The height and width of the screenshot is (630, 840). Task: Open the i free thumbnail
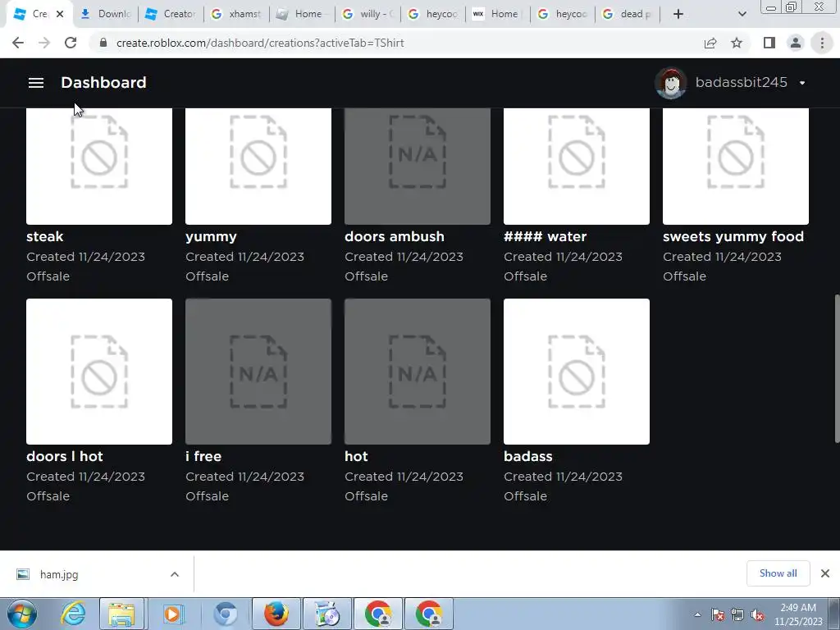[x=258, y=372]
